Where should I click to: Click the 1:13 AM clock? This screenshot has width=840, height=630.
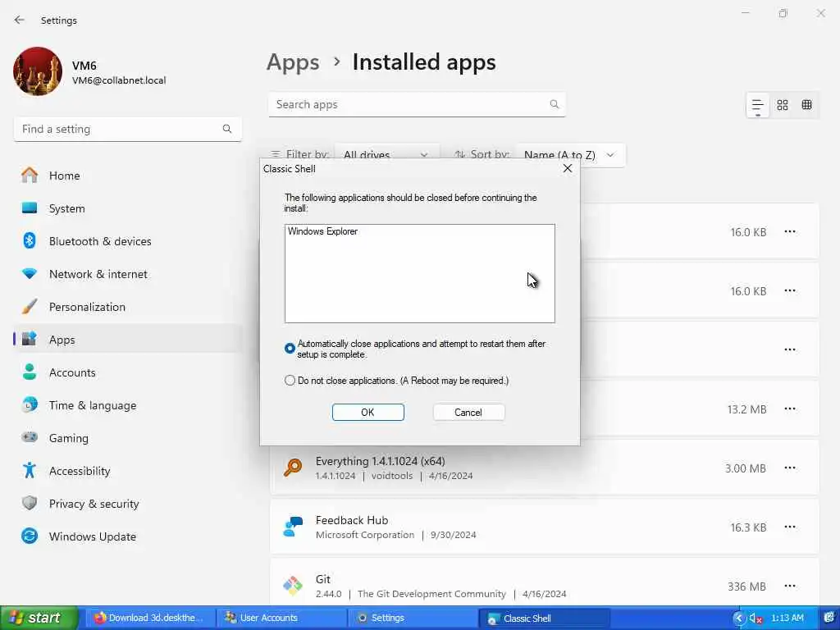tap(787, 618)
